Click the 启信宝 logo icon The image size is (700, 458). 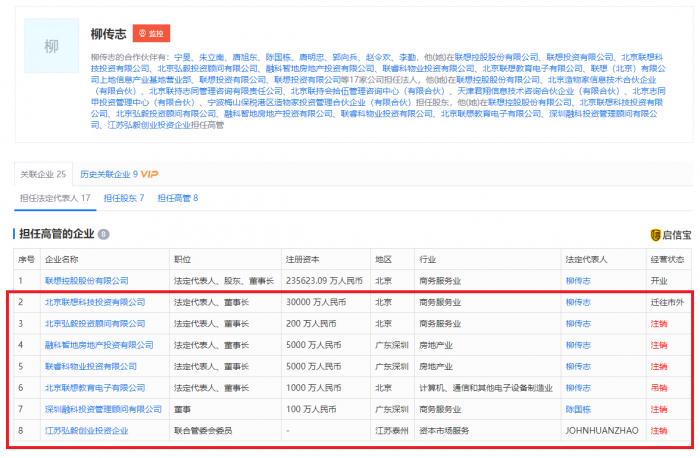tap(655, 235)
